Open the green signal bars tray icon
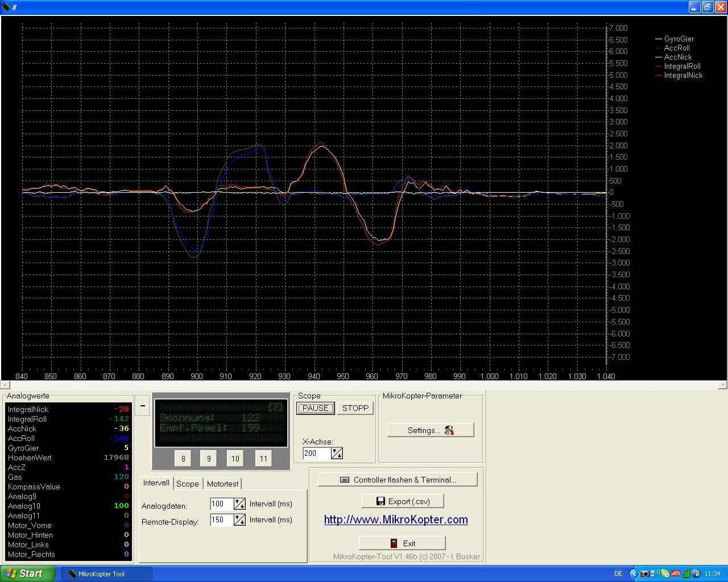The image size is (728, 582). 686,573
